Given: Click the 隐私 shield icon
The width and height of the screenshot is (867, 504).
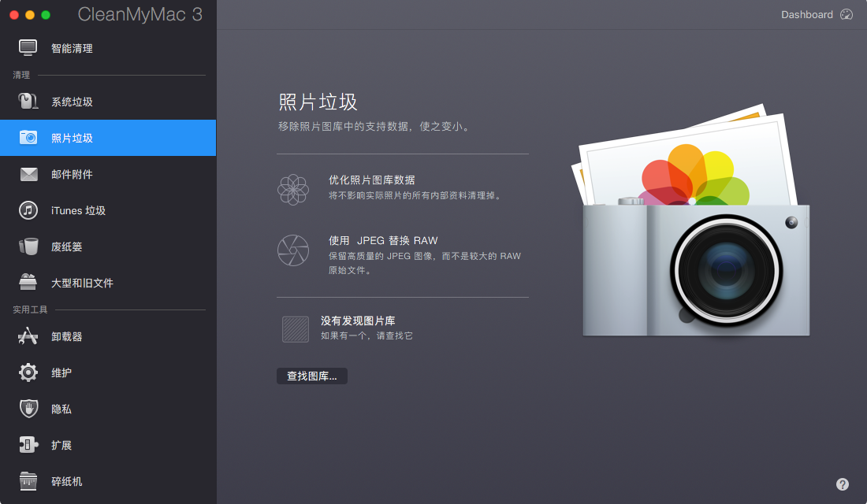Looking at the screenshot, I should pos(28,409).
